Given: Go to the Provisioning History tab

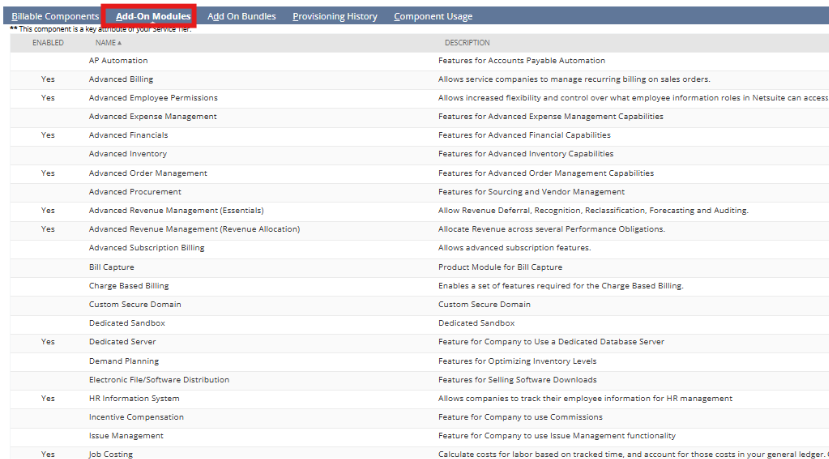Looking at the screenshot, I should [x=334, y=16].
